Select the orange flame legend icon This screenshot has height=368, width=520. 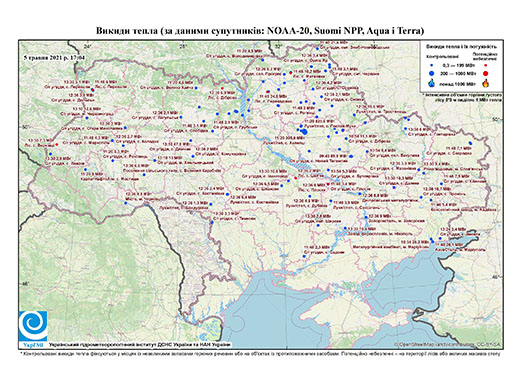486,83
